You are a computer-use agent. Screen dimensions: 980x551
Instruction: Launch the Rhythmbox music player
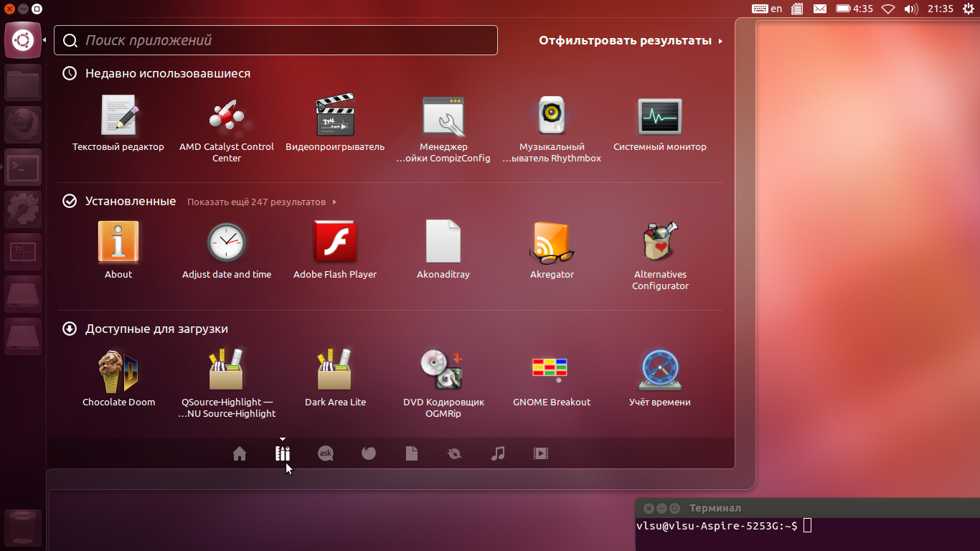(x=552, y=128)
